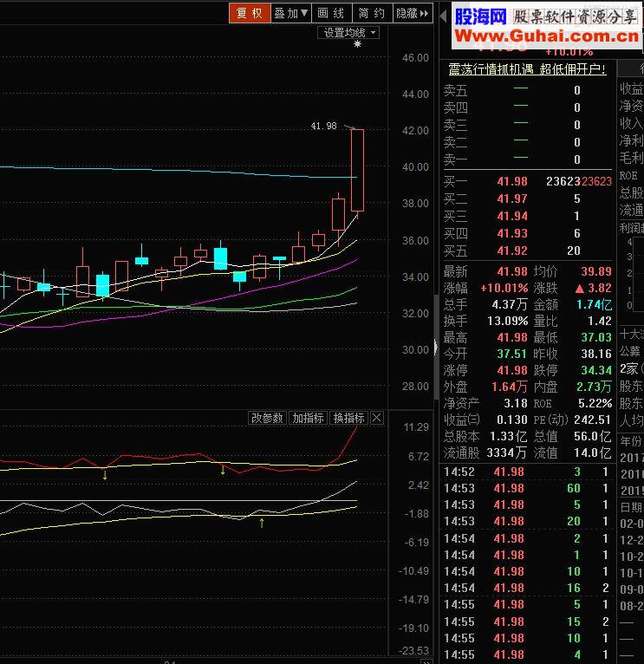
Task: Click the 买四 bid price 41.93
Action: pyautogui.click(x=512, y=234)
